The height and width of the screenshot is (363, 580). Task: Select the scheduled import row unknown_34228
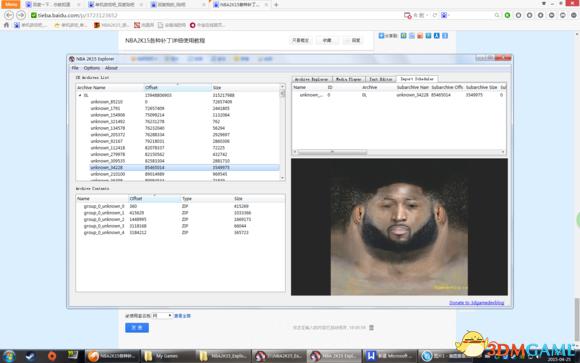399,95
